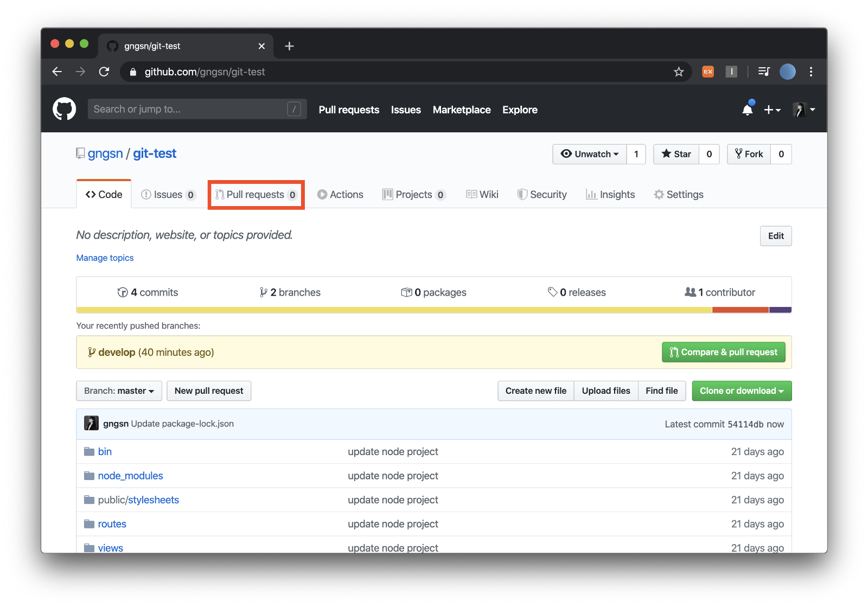Open Chrome three-dot menu
The height and width of the screenshot is (607, 868).
[x=811, y=72]
